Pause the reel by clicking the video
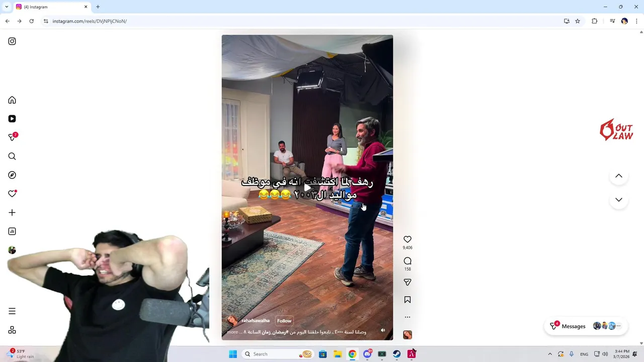The height and width of the screenshot is (362, 644). (x=307, y=187)
